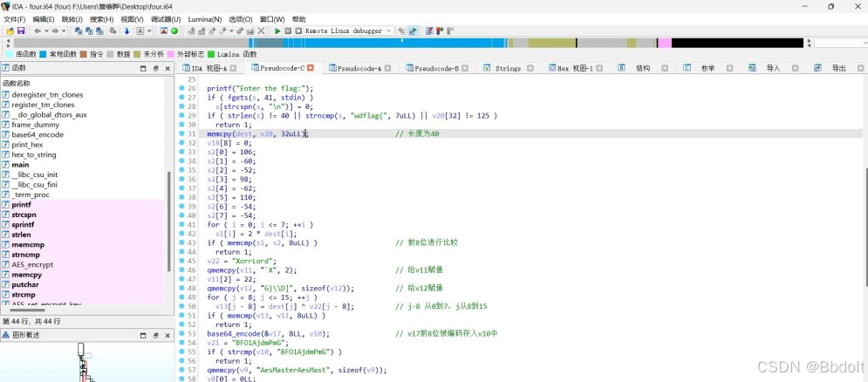Expand the forward-history dropdown arrow

[64, 31]
